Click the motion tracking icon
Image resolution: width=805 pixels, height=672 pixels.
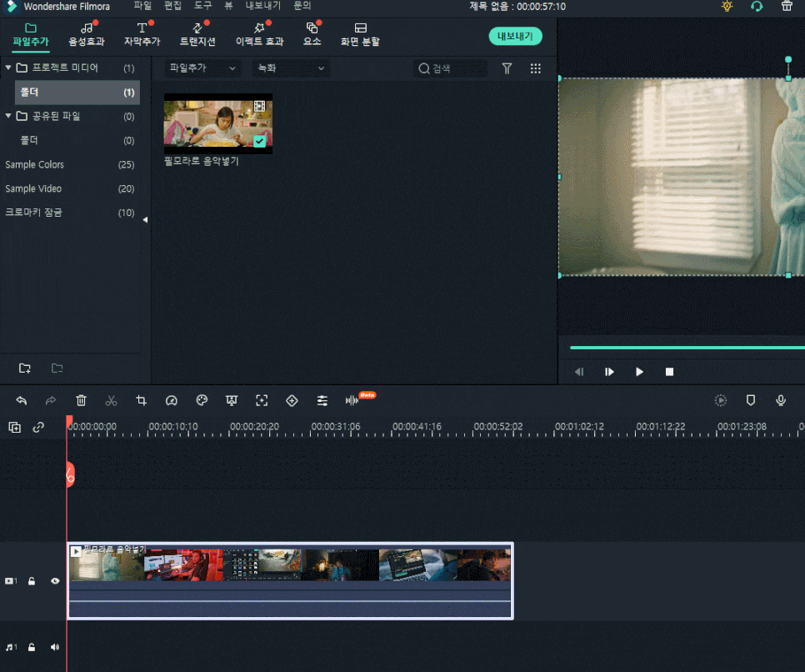(262, 401)
